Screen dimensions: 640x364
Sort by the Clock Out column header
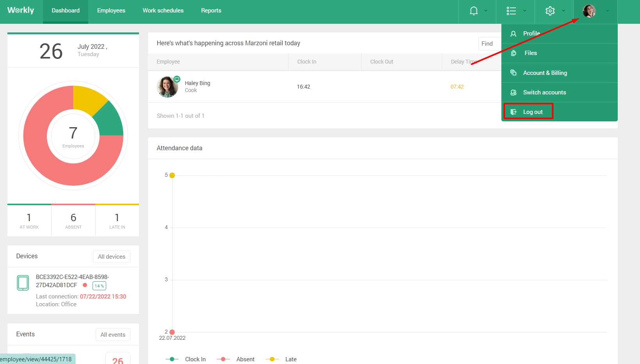click(382, 62)
